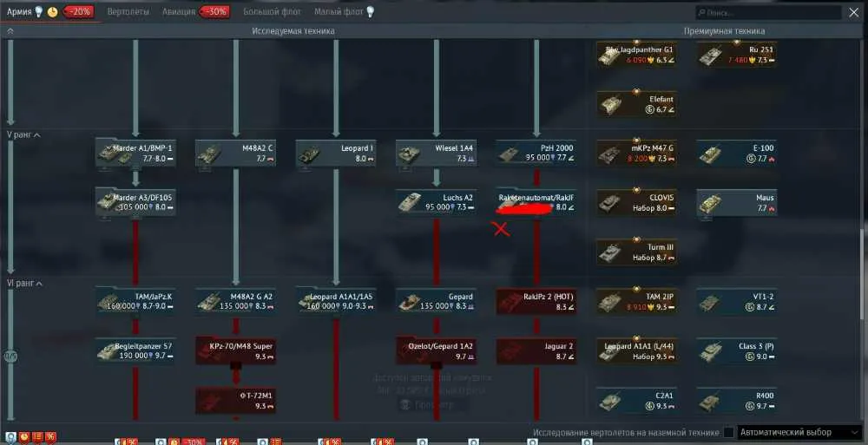Click the lightbulb icon next to Малый флот
Image resolution: width=868 pixels, height=445 pixels.
370,11
